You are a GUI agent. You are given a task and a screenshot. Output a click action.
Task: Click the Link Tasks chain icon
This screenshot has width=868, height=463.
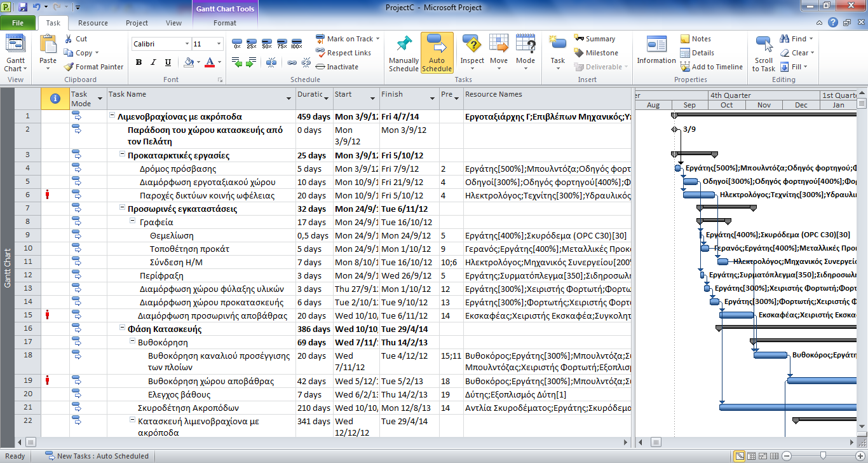pyautogui.click(x=292, y=62)
